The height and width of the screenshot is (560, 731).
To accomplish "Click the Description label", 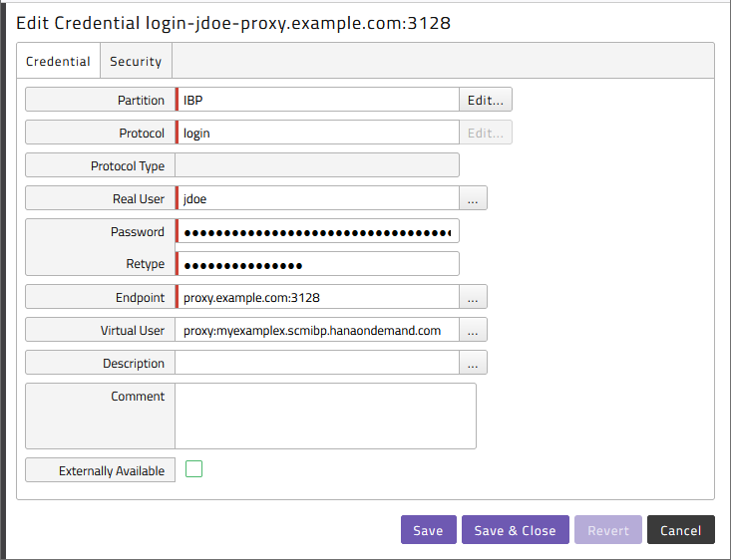I will (134, 364).
